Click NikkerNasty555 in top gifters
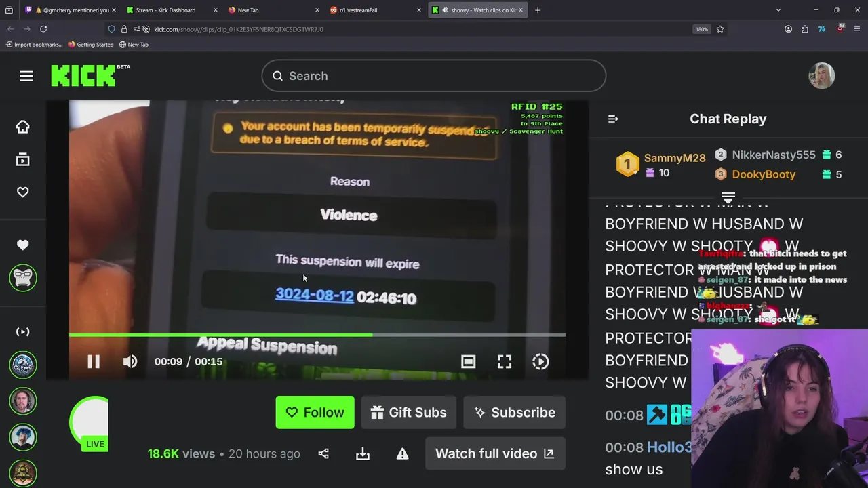 (x=774, y=155)
